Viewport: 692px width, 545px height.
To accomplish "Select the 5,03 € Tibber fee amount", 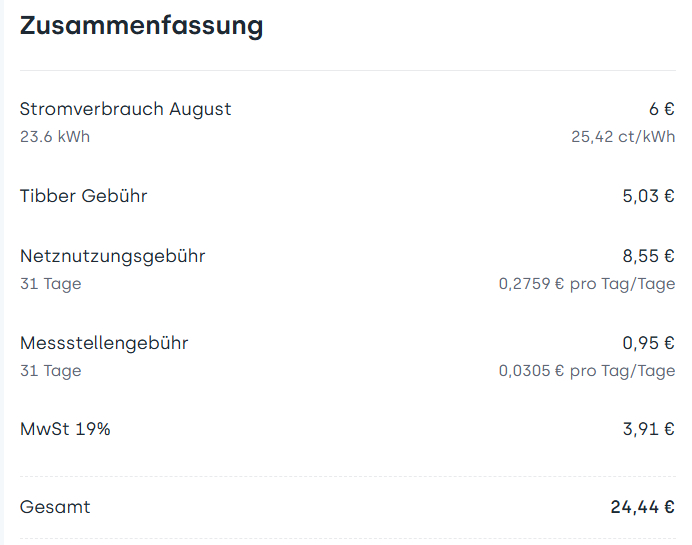I will 648,196.
